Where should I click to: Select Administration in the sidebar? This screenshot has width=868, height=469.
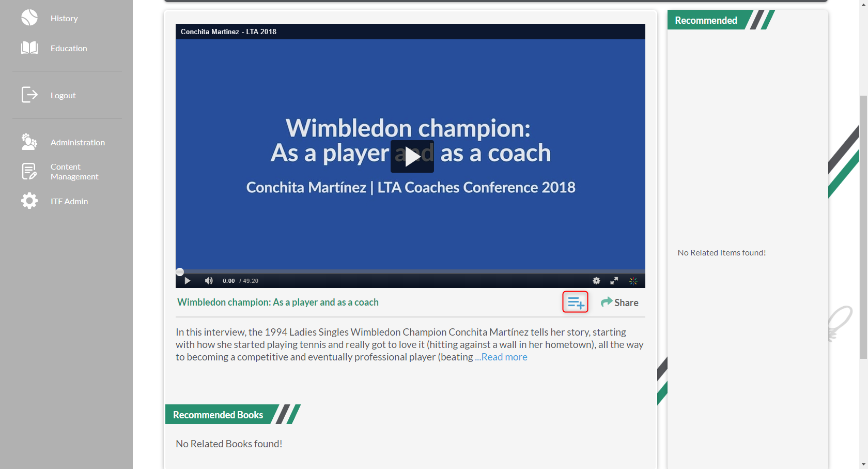point(78,142)
